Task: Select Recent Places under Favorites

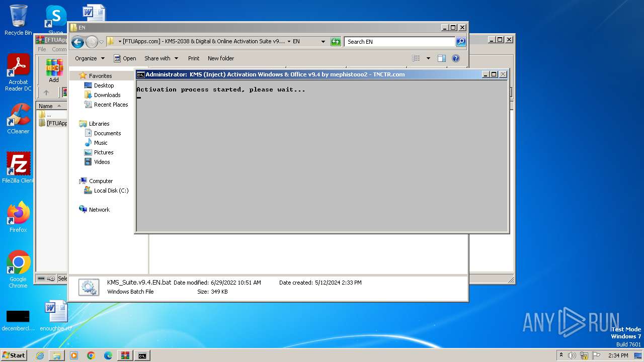Action: pos(111,105)
